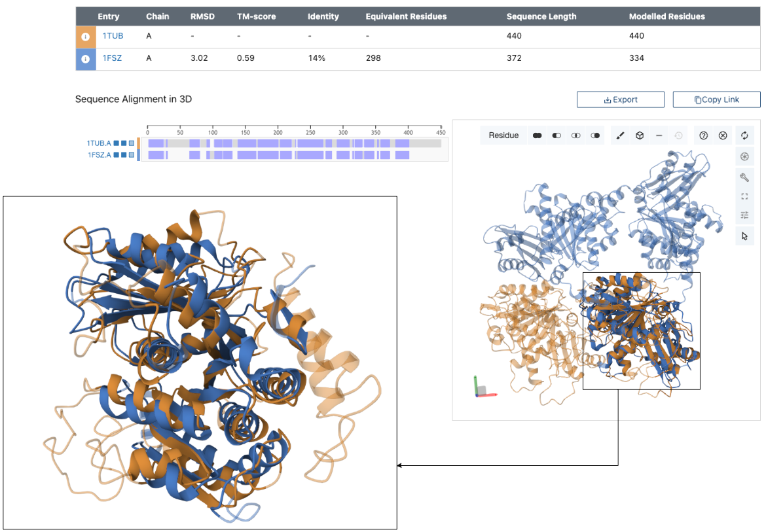Viewport: 766px width, 532px height.
Task: Click the info icon for entry 1TUB
Action: [85, 37]
